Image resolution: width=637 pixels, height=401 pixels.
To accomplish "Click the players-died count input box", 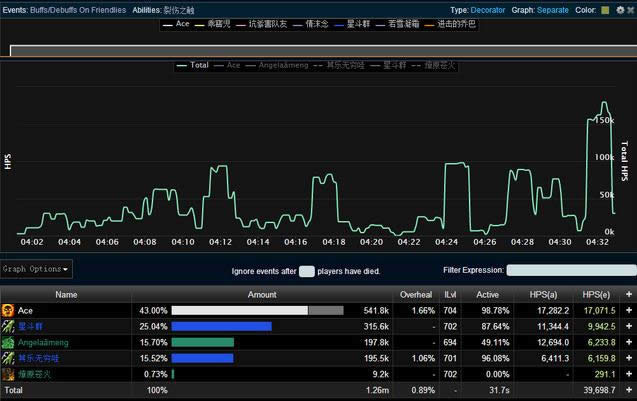I will [x=307, y=271].
